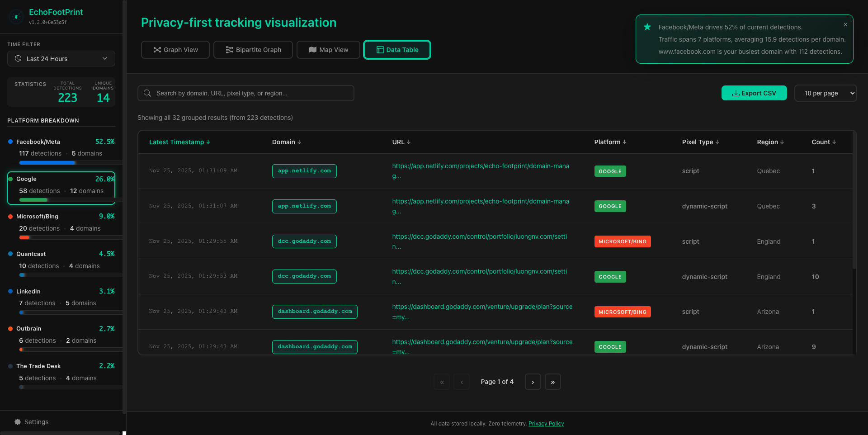Open the Privacy Policy link

tap(546, 423)
